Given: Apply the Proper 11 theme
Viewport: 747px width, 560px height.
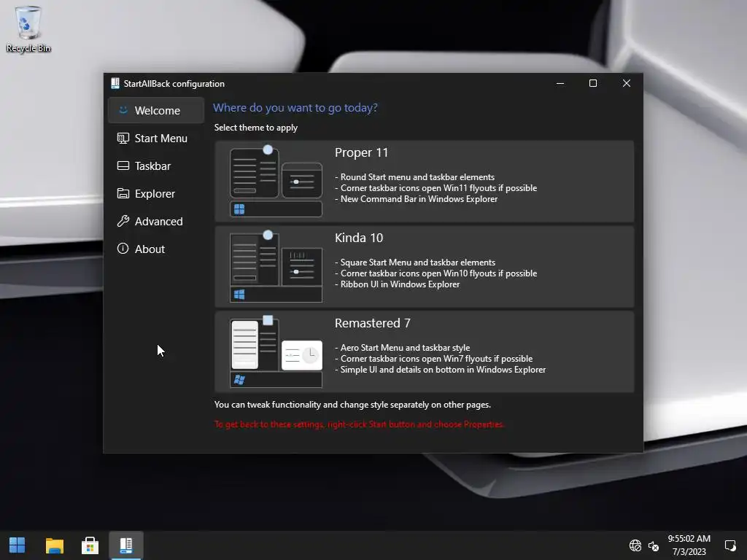Looking at the screenshot, I should pyautogui.click(x=424, y=182).
